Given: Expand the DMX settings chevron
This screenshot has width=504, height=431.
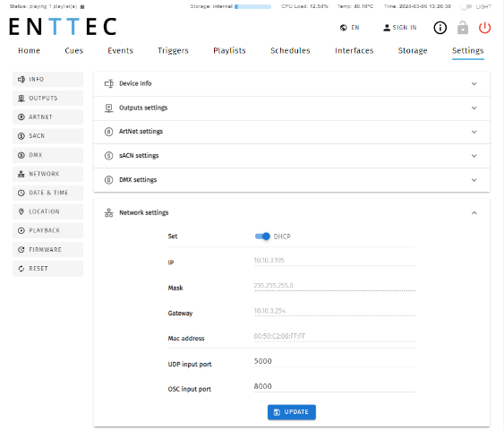Looking at the screenshot, I should pyautogui.click(x=474, y=180).
